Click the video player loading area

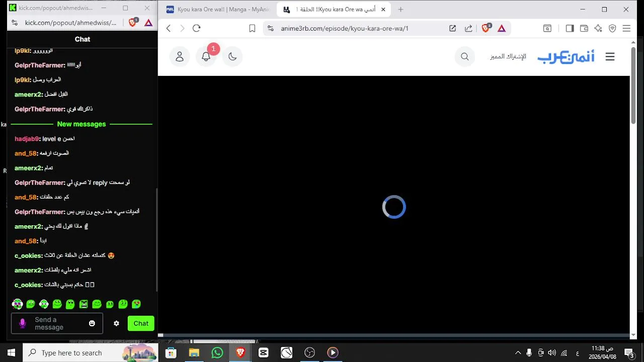coord(394,207)
